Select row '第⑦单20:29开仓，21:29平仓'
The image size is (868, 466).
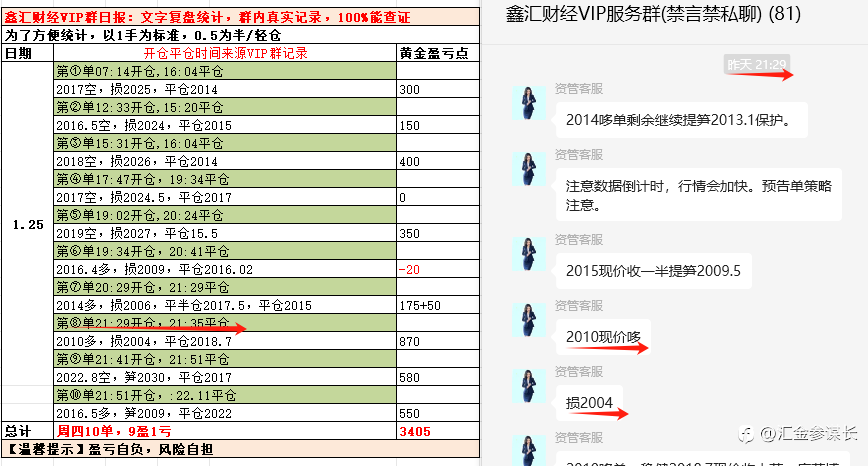point(225,287)
